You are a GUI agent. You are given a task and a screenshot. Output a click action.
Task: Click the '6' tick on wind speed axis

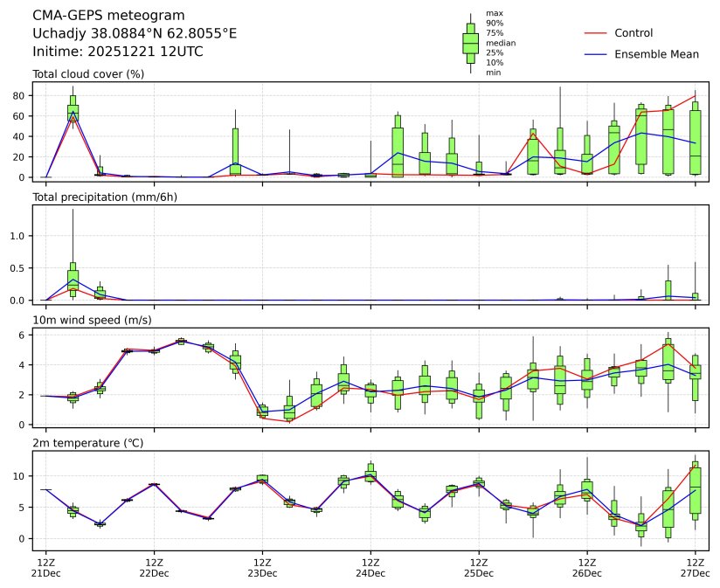(21, 336)
